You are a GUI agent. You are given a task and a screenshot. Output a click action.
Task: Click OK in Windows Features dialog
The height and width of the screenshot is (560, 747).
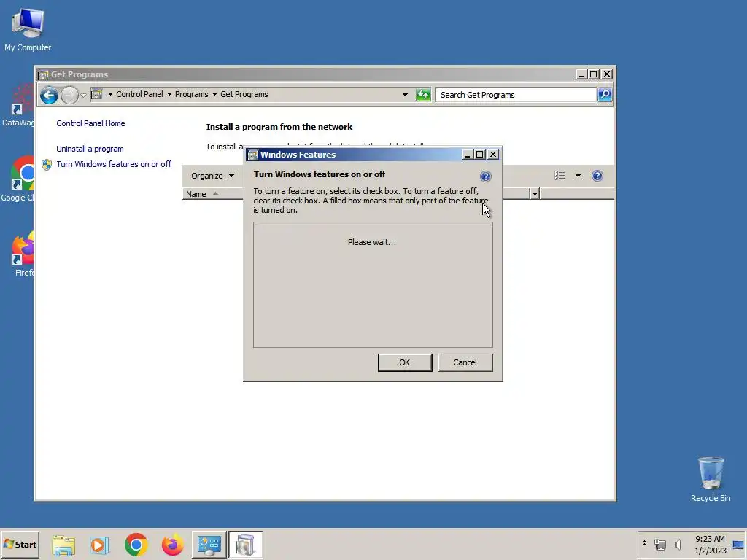pos(404,362)
